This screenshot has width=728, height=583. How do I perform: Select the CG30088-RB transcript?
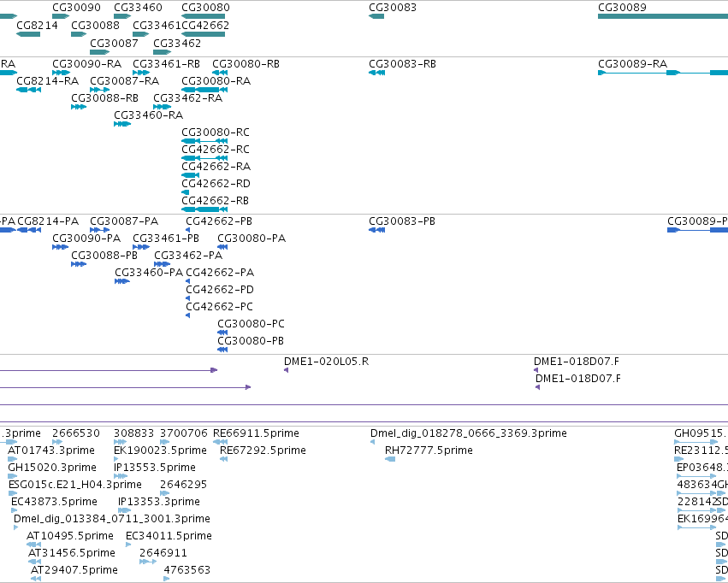[x=104, y=98]
